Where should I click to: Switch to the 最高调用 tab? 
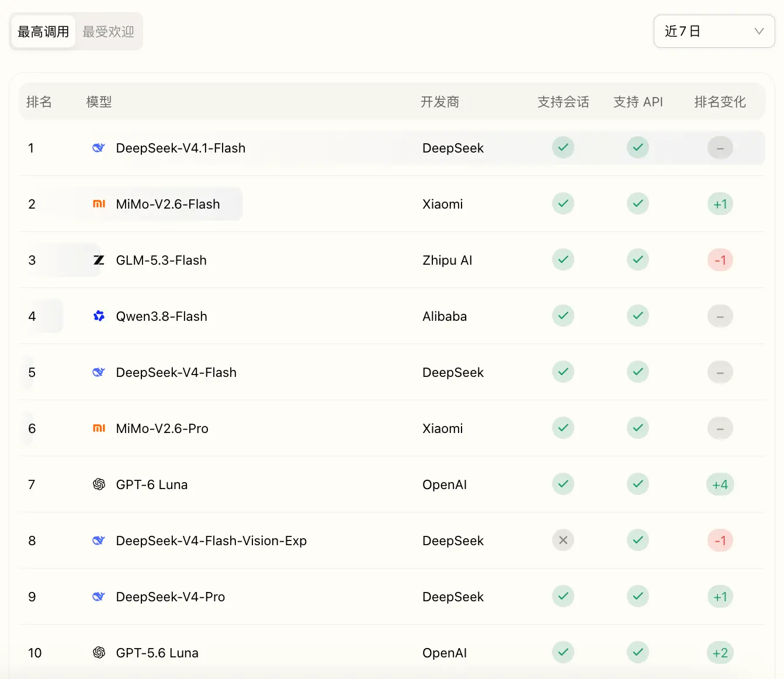(x=43, y=32)
